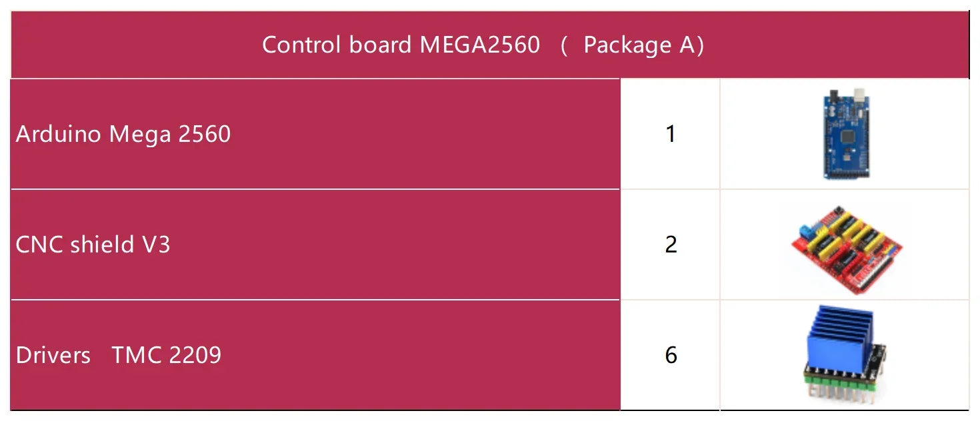980x421 pixels.
Task: Click "Control board" in the table header
Action: pos(337,45)
